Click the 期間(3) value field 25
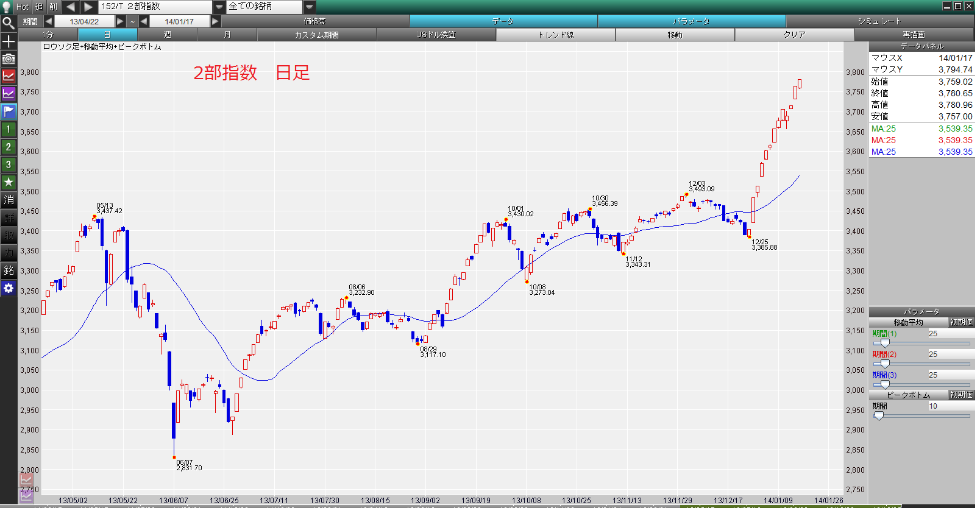980x508 pixels. pos(951,375)
